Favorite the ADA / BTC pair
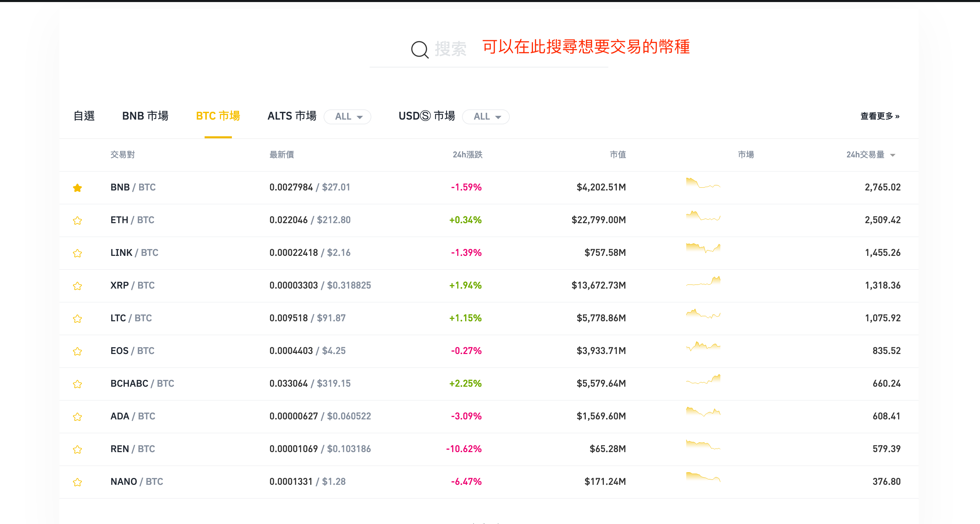 click(78, 416)
